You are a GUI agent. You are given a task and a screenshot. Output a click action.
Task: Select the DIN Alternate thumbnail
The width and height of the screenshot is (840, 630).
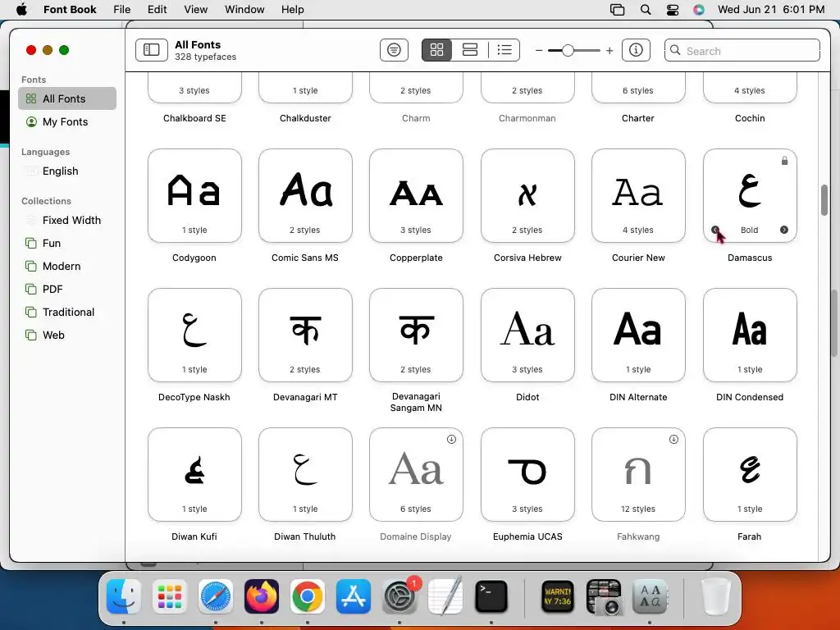(638, 335)
